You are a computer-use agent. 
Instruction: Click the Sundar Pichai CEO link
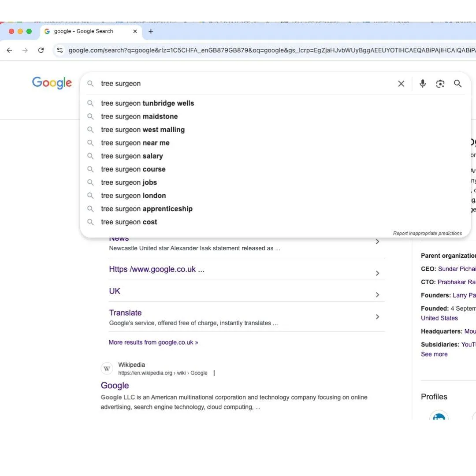tap(457, 269)
